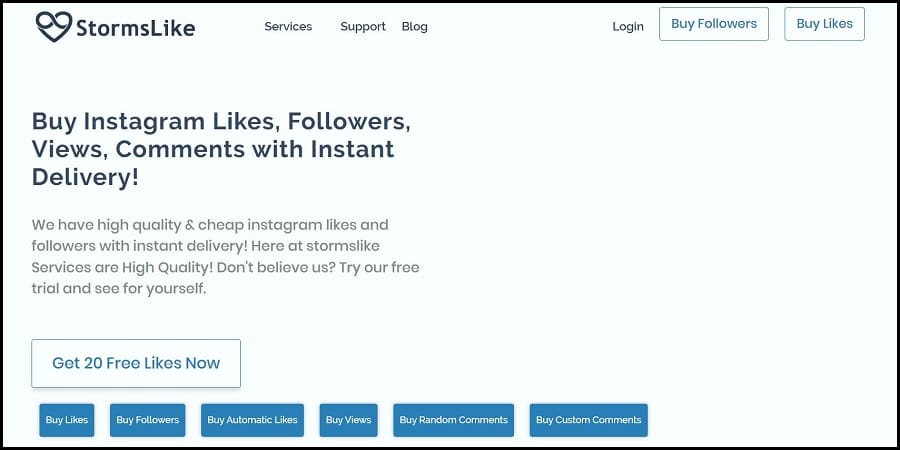Click the main headline about Instagram Likes
The height and width of the screenshot is (450, 900).
221,149
